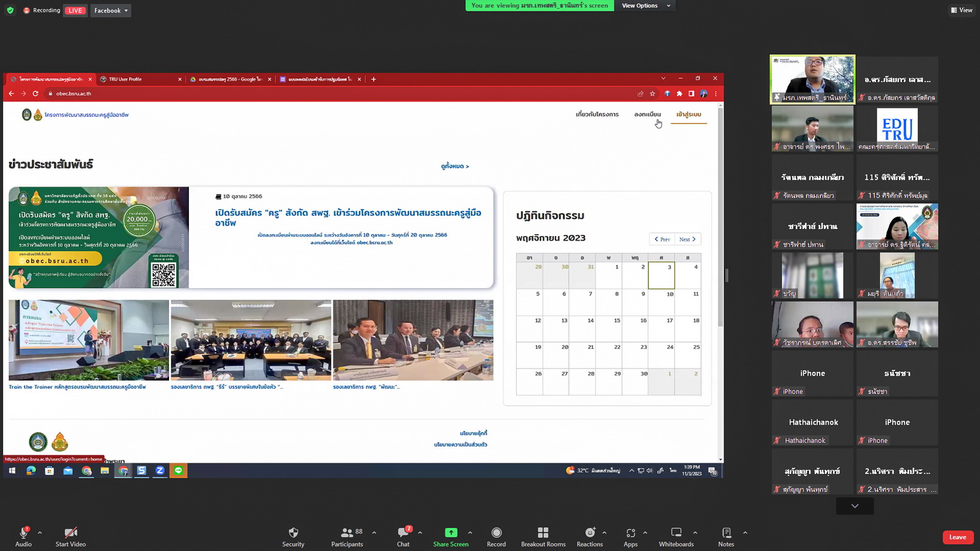This screenshot has height=551, width=980.
Task: Click the reload icon in shared browser
Action: (x=35, y=94)
